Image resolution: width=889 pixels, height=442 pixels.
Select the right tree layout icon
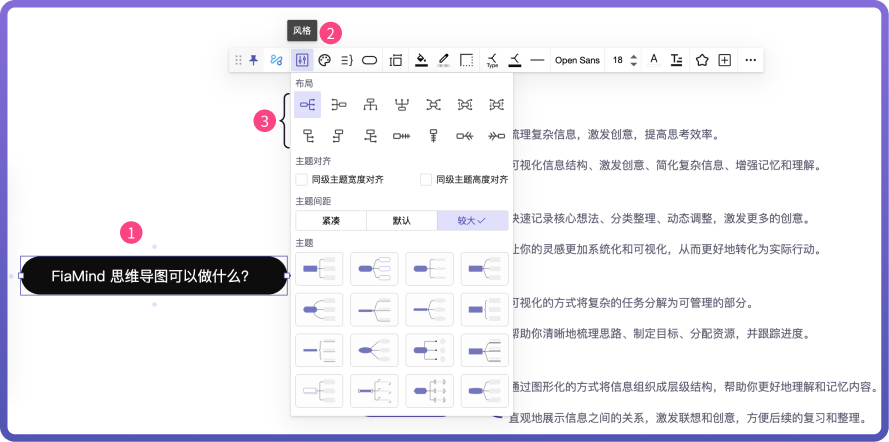307,135
